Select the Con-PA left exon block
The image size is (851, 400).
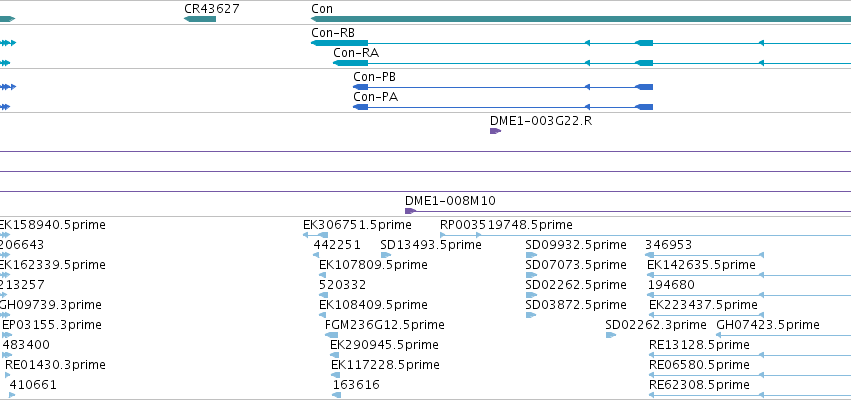tap(360, 107)
